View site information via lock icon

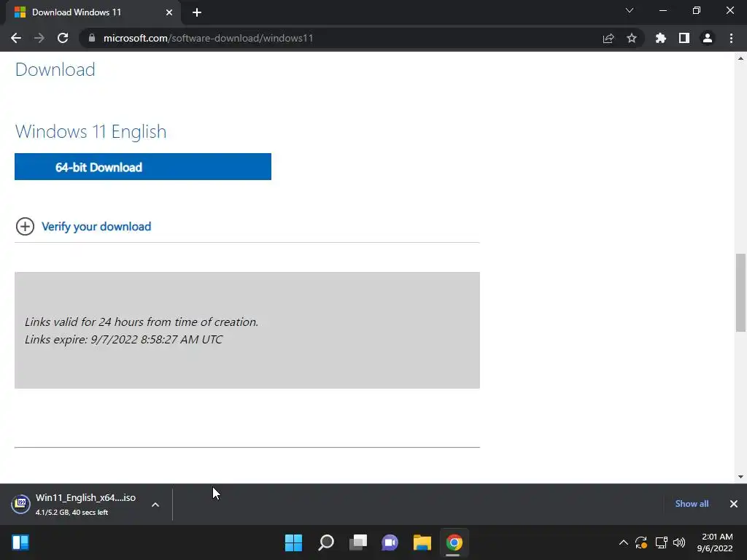92,38
